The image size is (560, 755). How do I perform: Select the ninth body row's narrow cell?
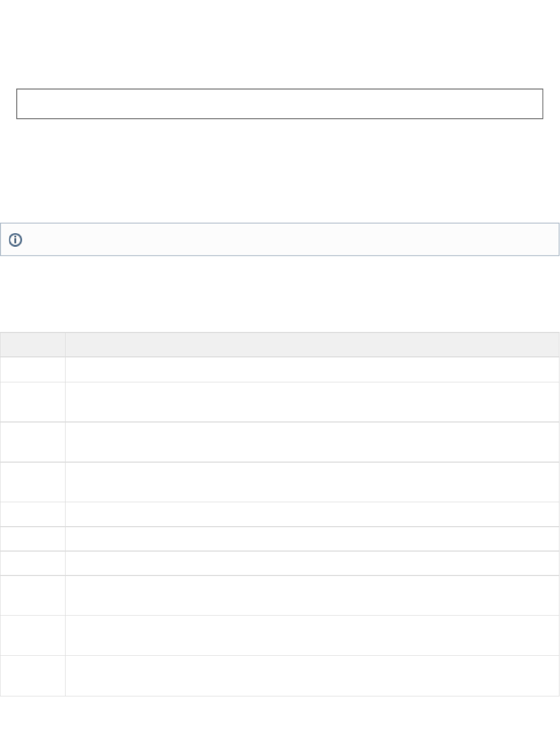click(x=33, y=636)
